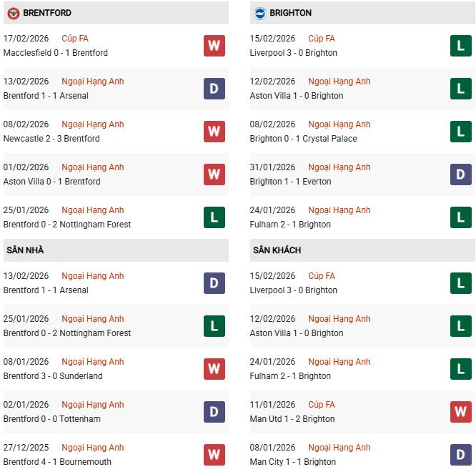Open Ngoại Hạng Anh link dated 31/01/2026
This screenshot has width=476, height=472.
point(339,167)
